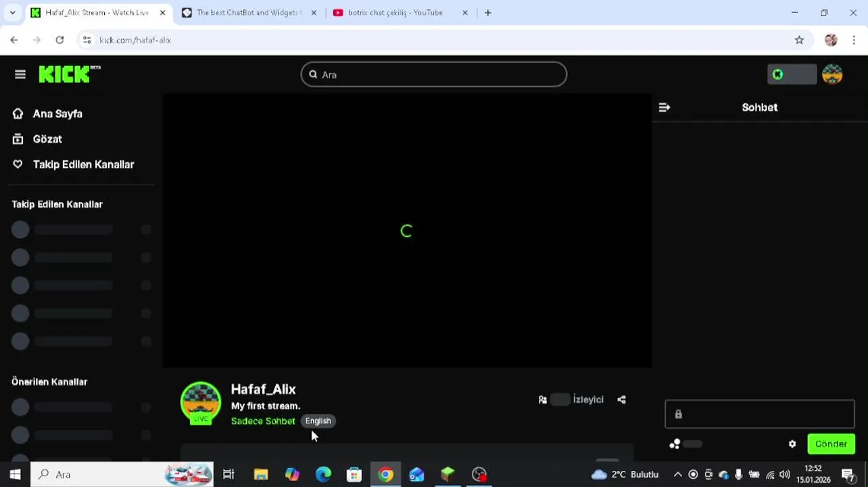Click the Ana Sayfa home icon
The width and height of the screenshot is (868, 487).
tap(18, 114)
